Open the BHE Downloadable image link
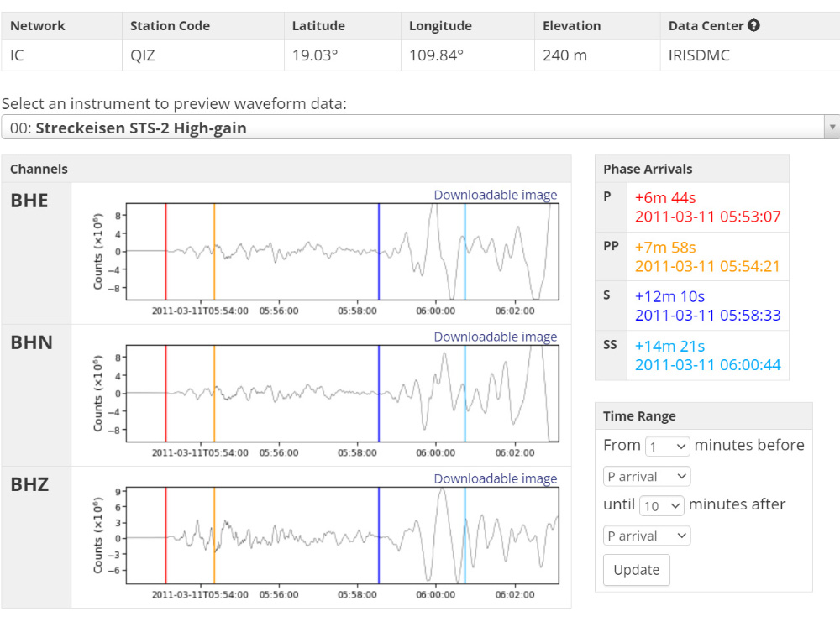 [x=495, y=195]
